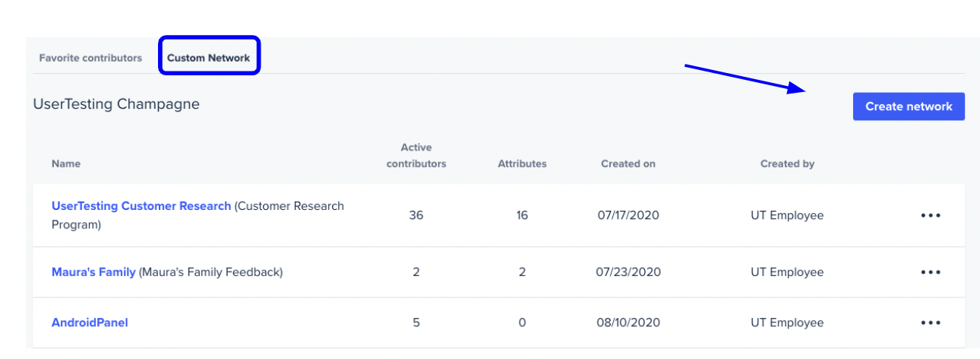
Task: Click the 08/10/2020 date for AndroidPanel
Action: pyautogui.click(x=628, y=322)
